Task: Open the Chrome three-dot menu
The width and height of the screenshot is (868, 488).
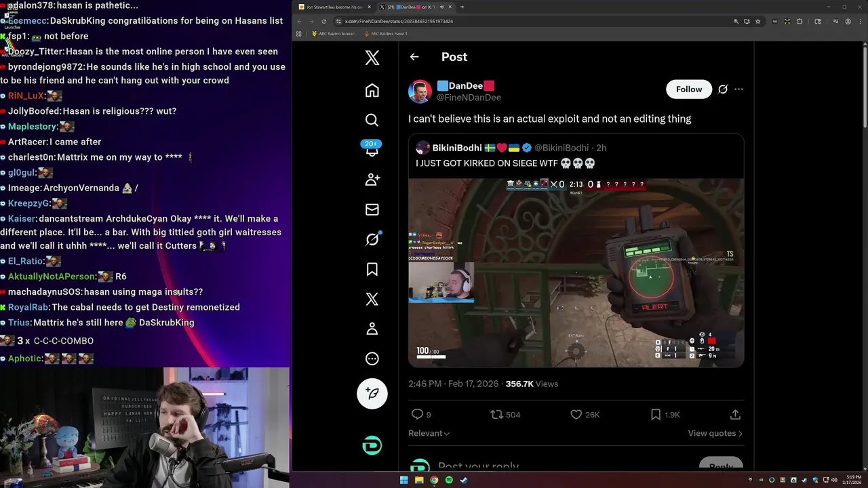Action: (860, 21)
